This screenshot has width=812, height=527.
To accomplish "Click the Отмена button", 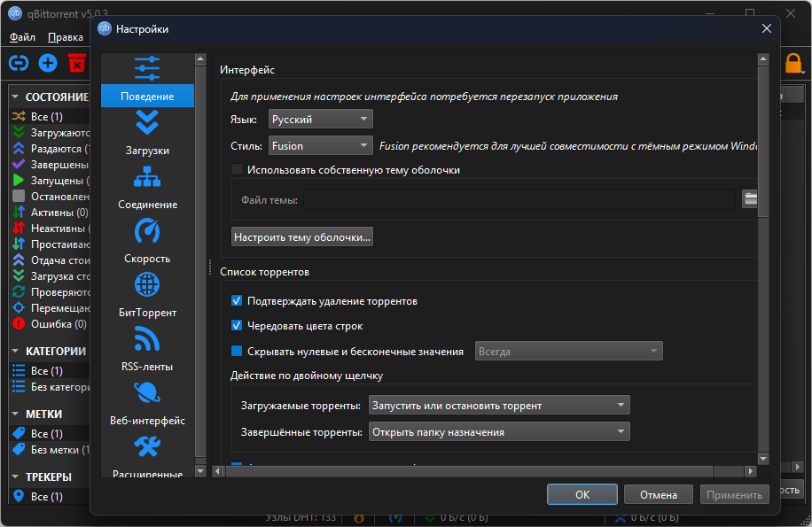I will point(658,494).
